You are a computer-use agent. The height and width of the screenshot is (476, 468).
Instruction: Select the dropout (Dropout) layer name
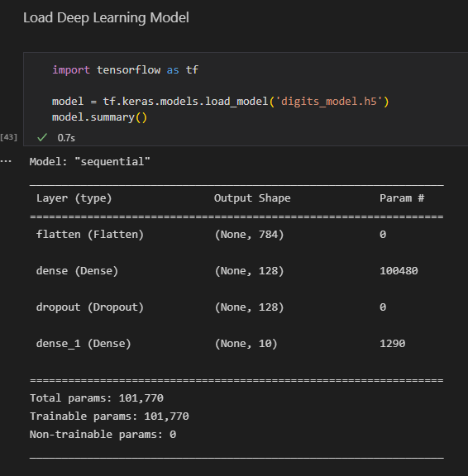click(x=90, y=307)
